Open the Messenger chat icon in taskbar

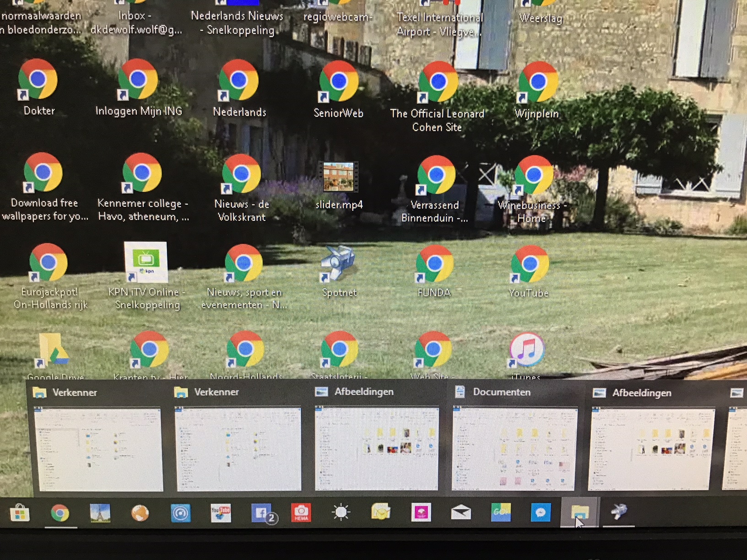pyautogui.click(x=541, y=512)
